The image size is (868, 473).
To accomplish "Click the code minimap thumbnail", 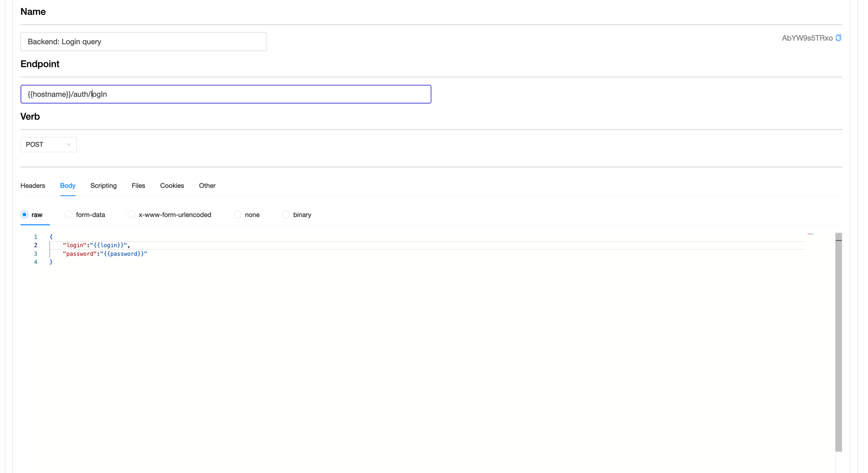I will [810, 234].
